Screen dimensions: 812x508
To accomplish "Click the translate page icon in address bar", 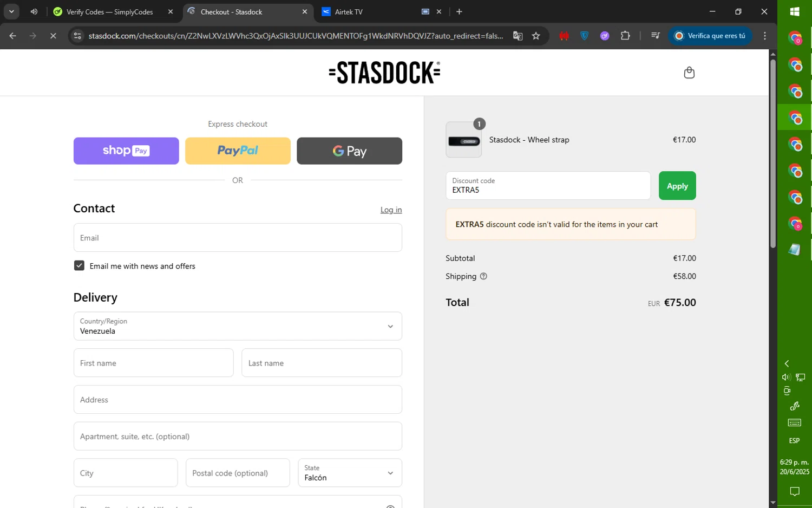I will click(x=518, y=36).
